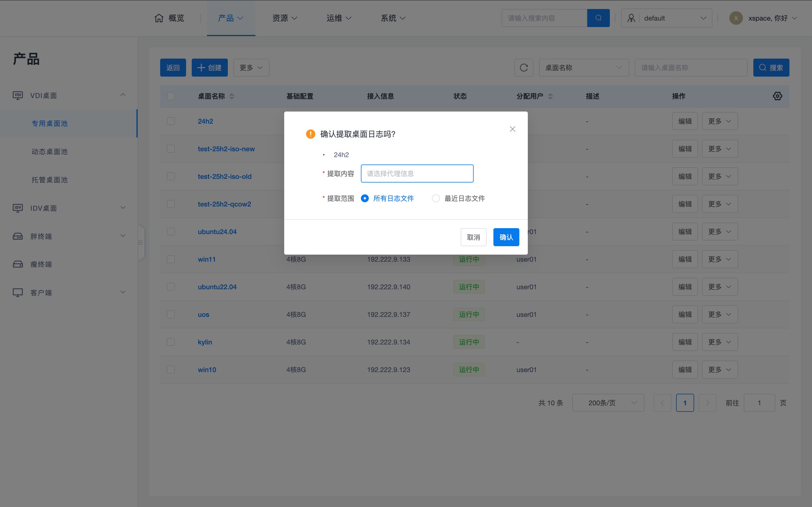This screenshot has height=507, width=812.
Task: Sort by desktop name column arrows
Action: 231,97
